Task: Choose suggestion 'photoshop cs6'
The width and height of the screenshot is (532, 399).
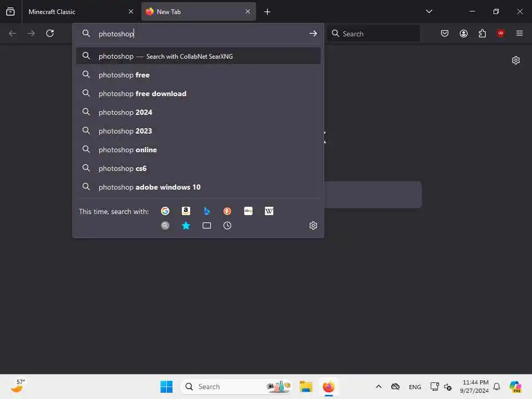Action: point(198,168)
